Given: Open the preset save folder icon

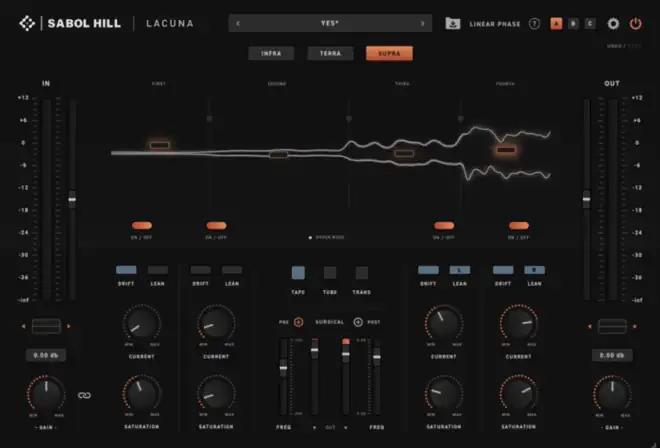Looking at the screenshot, I should pyautogui.click(x=452, y=24).
